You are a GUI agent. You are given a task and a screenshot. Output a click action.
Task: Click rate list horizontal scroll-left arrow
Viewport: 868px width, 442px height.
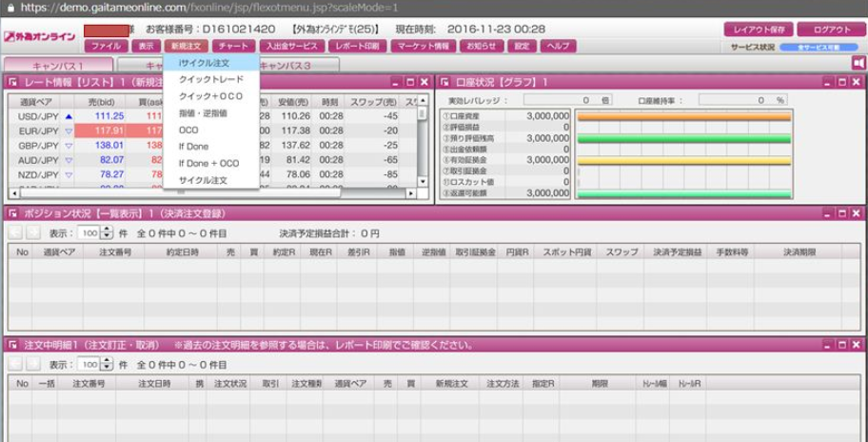pos(14,193)
